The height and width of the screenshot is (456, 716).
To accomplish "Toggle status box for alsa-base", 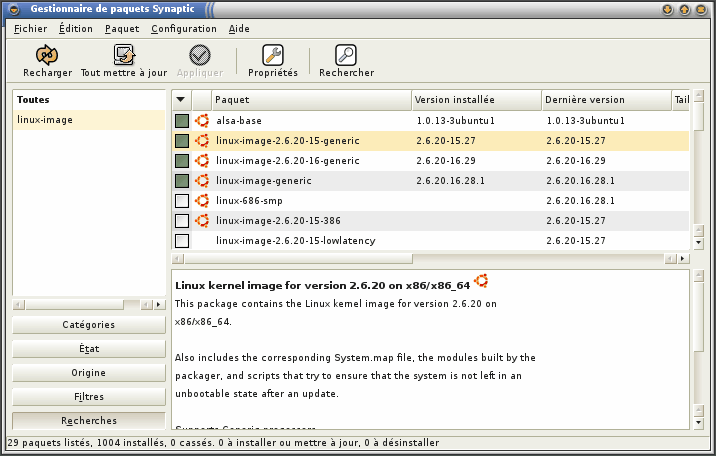I will coord(182,121).
